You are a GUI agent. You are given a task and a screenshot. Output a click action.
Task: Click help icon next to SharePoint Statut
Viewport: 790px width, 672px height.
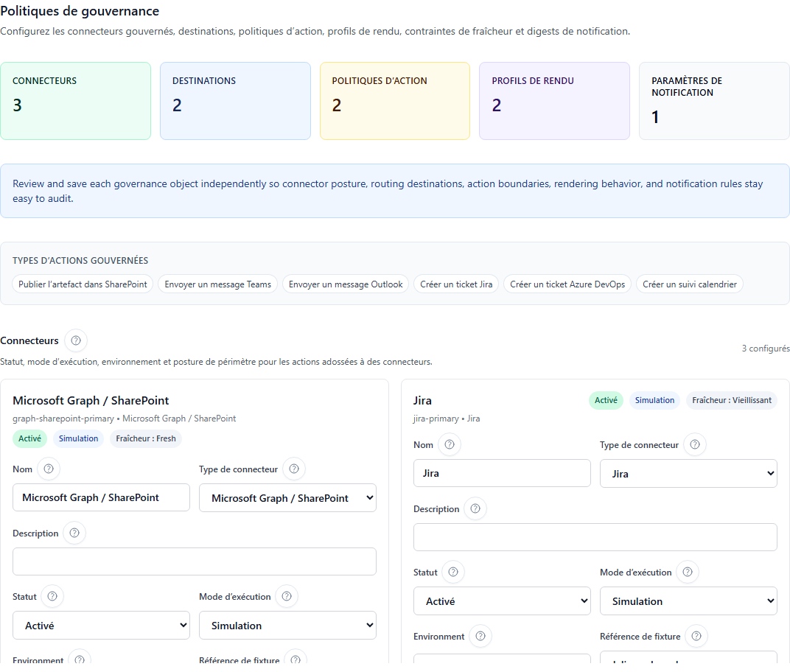click(x=52, y=596)
